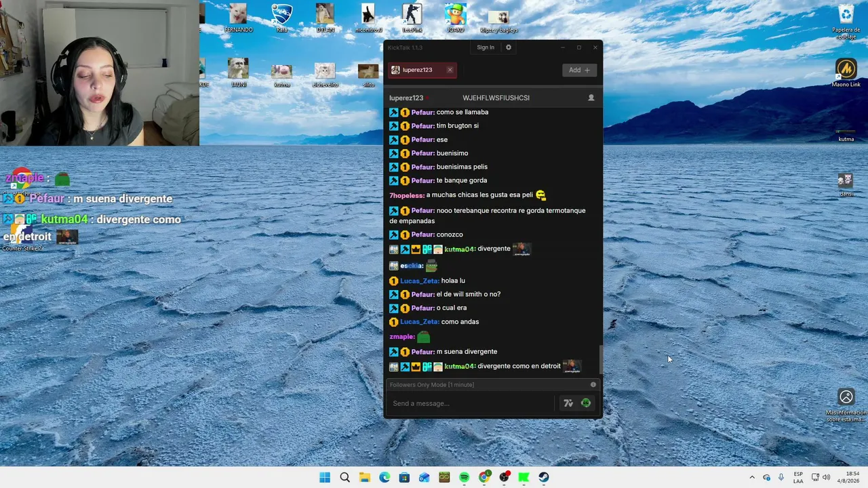Click the emoji after 'gusta esa peli'
868x488 pixels.
[x=540, y=195]
